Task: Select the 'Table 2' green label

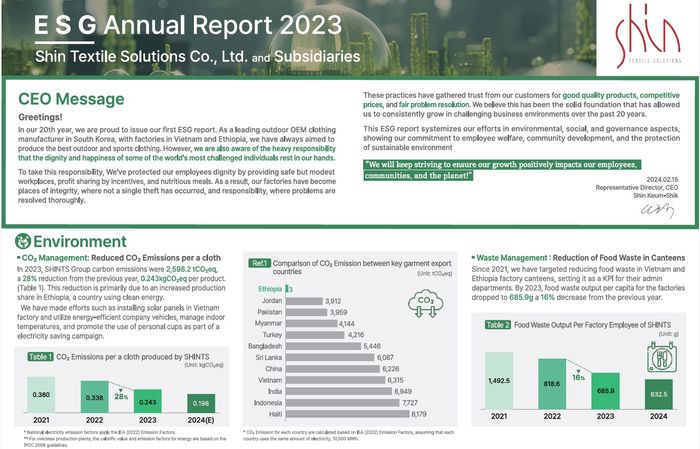Action: pyautogui.click(x=497, y=324)
